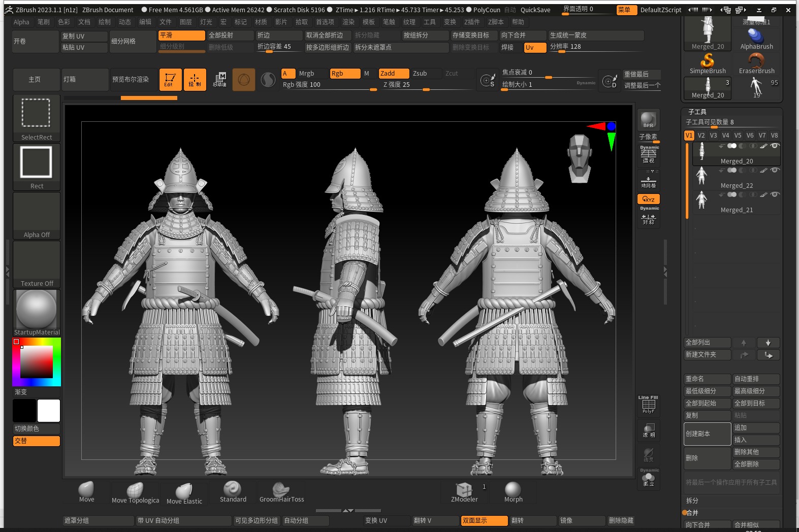Click Delete Hidden (删除隐藏) button
The width and height of the screenshot is (799, 532).
(621, 521)
